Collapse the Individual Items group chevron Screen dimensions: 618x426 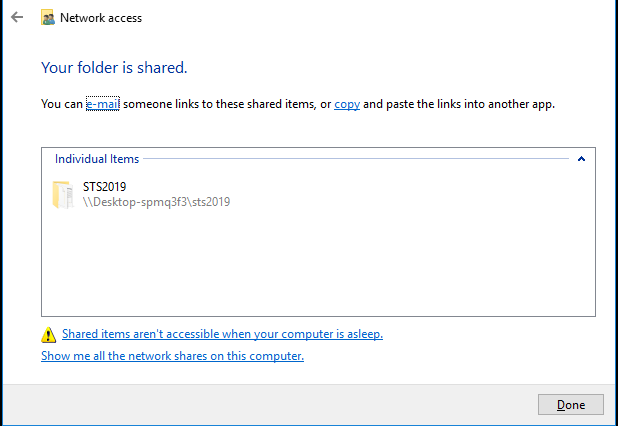[581, 159]
